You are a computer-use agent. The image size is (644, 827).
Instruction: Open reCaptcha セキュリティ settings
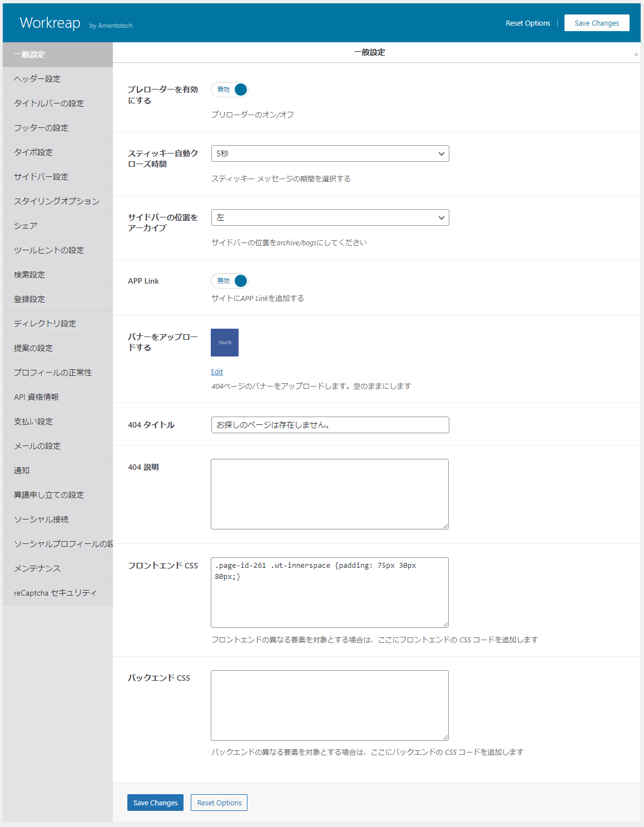(x=55, y=593)
